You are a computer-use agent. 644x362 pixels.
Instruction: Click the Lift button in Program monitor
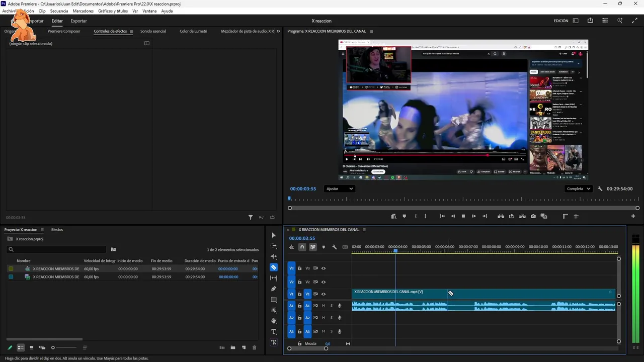coord(501,216)
